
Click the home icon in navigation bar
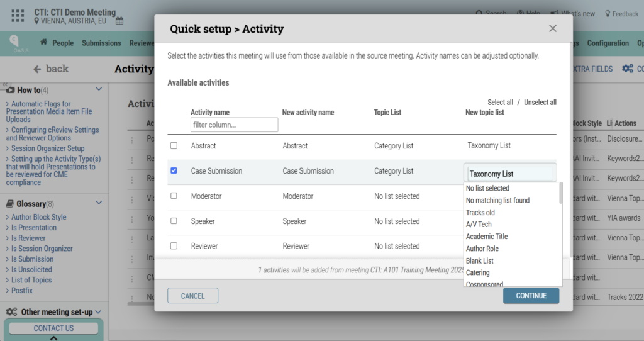(44, 43)
